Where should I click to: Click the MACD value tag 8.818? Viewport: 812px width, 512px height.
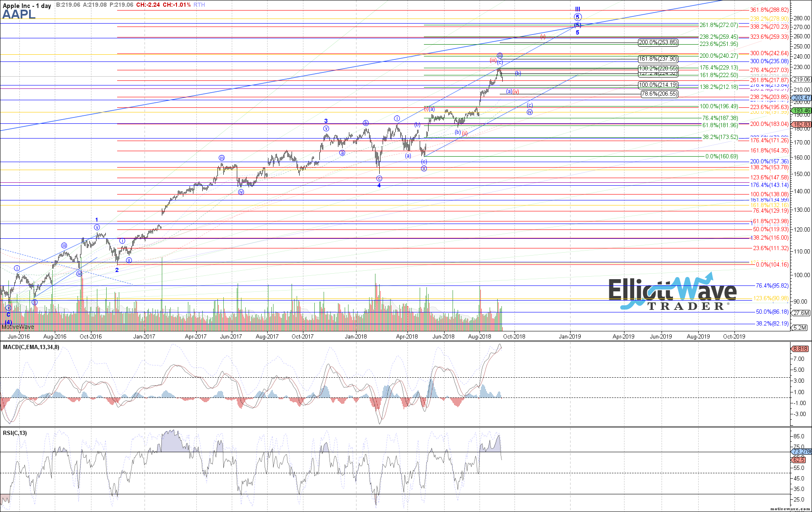(800, 349)
